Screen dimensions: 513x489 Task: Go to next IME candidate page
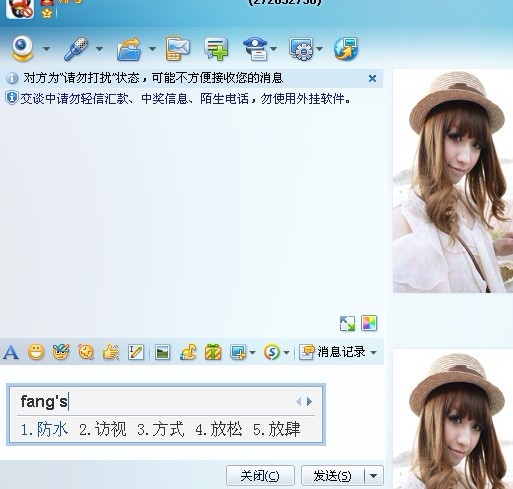click(x=309, y=402)
